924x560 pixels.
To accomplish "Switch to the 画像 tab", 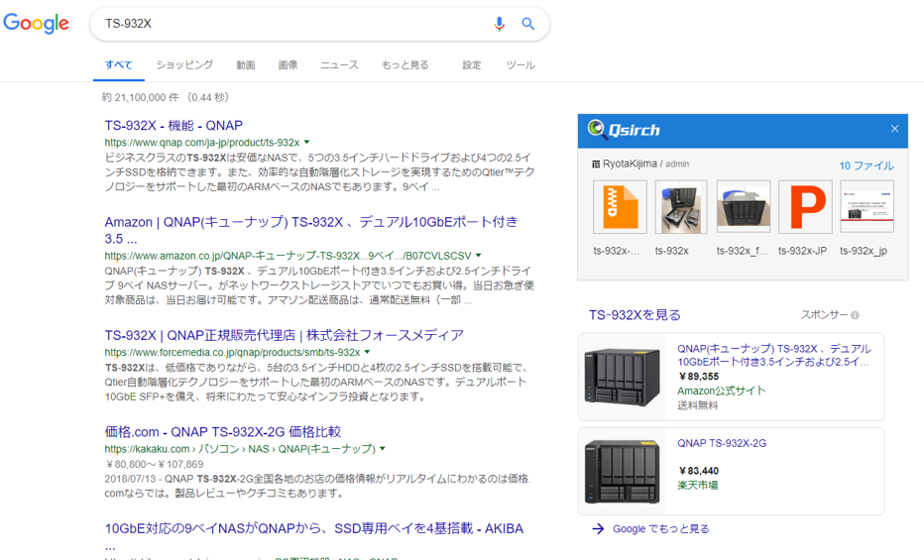I will click(x=288, y=65).
